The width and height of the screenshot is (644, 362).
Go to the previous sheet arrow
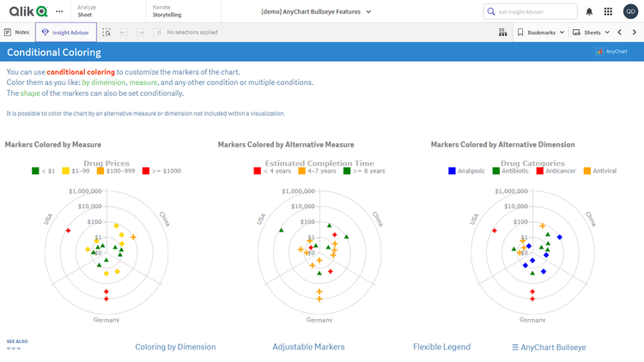click(x=620, y=32)
